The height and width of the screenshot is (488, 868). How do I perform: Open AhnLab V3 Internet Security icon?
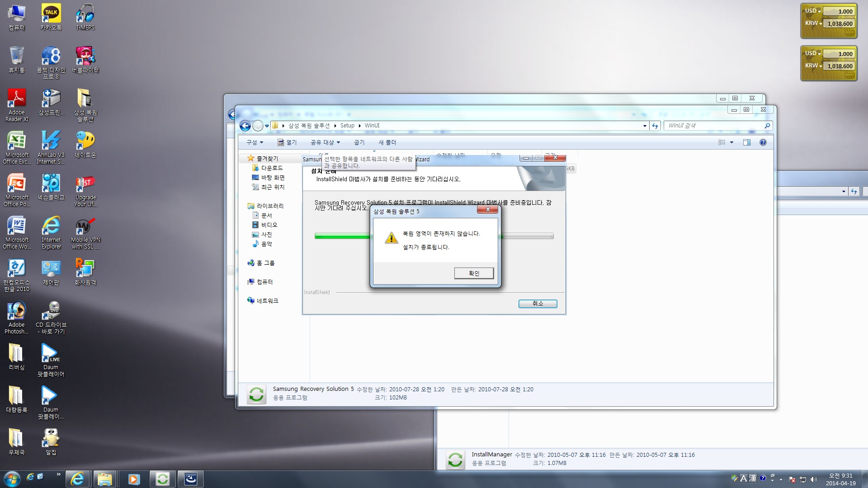[x=51, y=148]
